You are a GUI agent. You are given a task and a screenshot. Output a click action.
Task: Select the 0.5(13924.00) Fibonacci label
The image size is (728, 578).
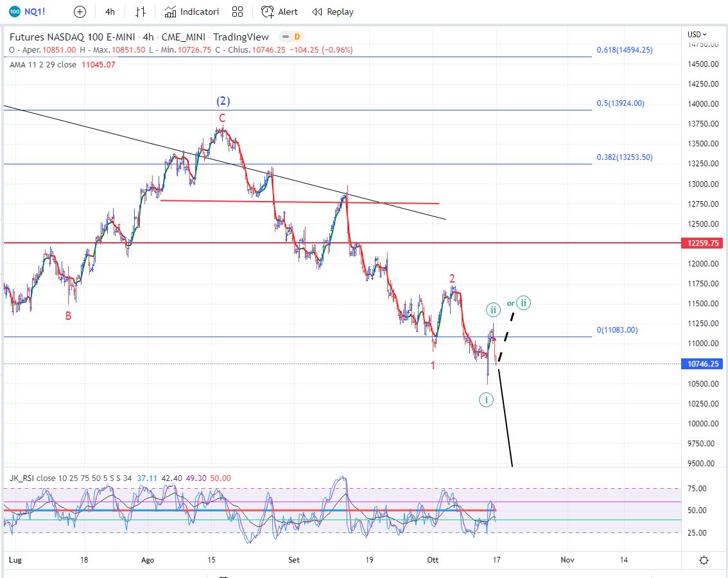coord(620,103)
